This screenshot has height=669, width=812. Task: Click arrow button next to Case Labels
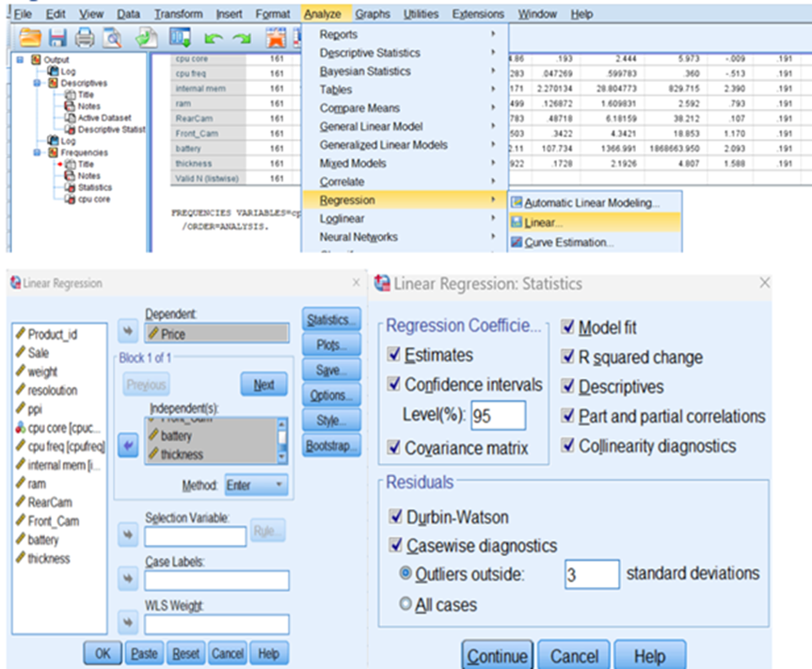128,579
